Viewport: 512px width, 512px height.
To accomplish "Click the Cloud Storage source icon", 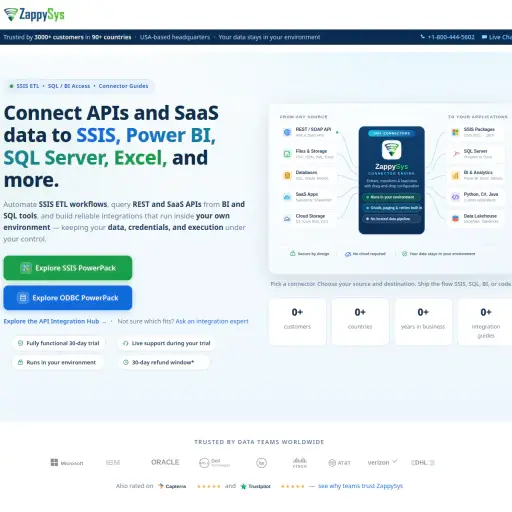I will pos(287,219).
